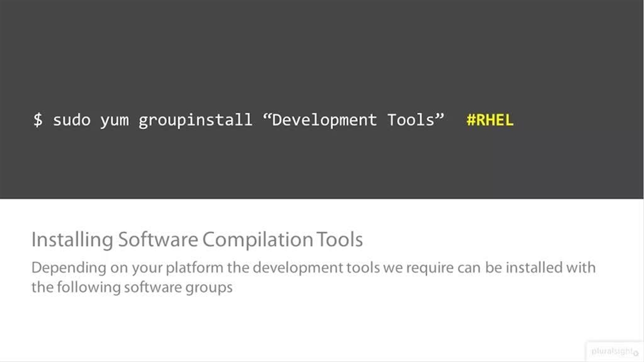Select the yum command word
644x362 pixels.
pyautogui.click(x=114, y=120)
